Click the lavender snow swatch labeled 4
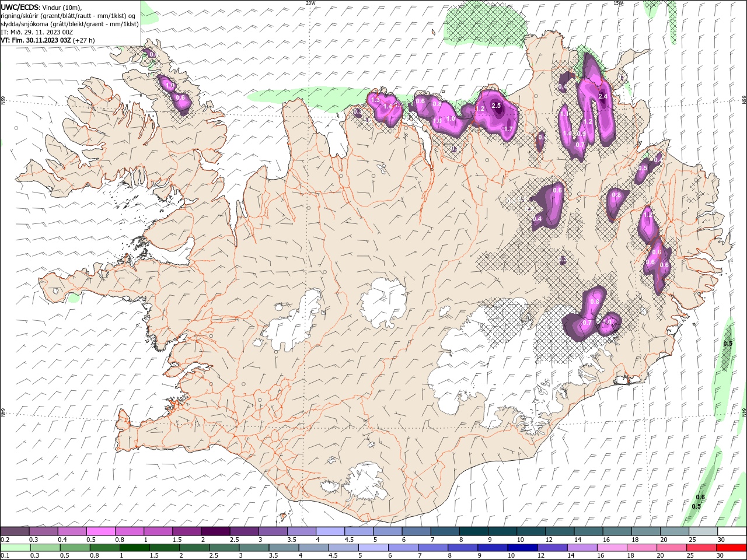Screen dimensions: 747x560 tap(330, 531)
